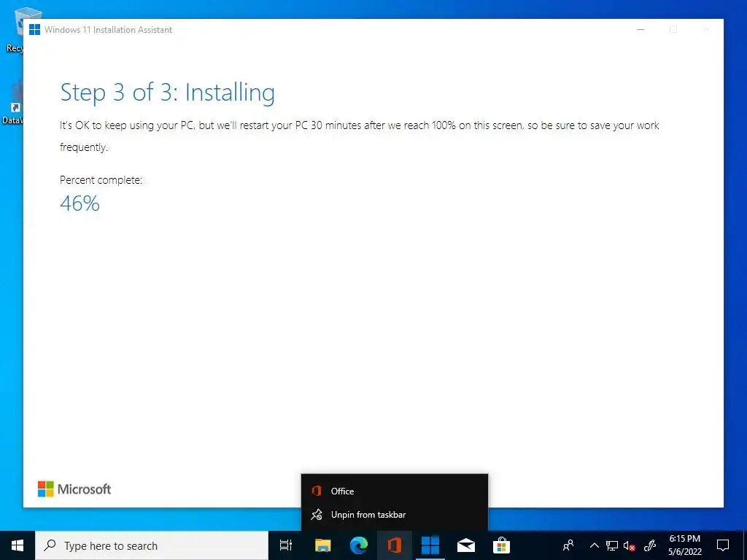The width and height of the screenshot is (747, 560).
Task: Open network status tray icon
Action: coord(612,545)
